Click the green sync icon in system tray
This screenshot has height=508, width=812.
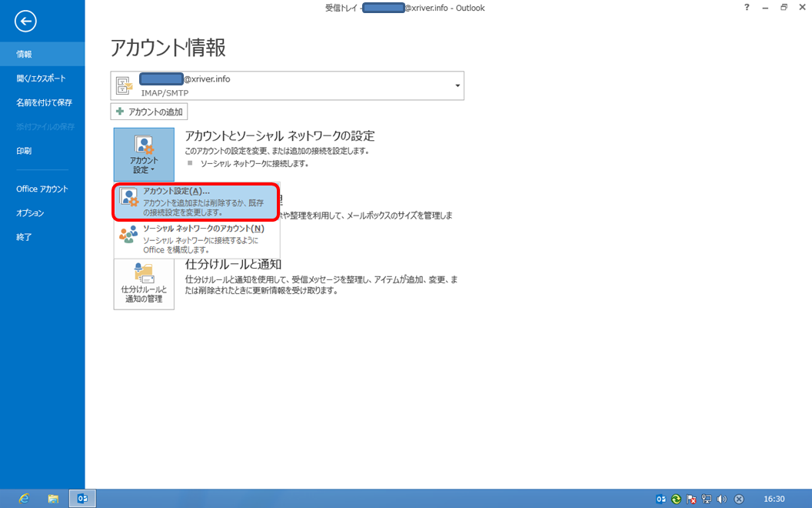coord(676,499)
